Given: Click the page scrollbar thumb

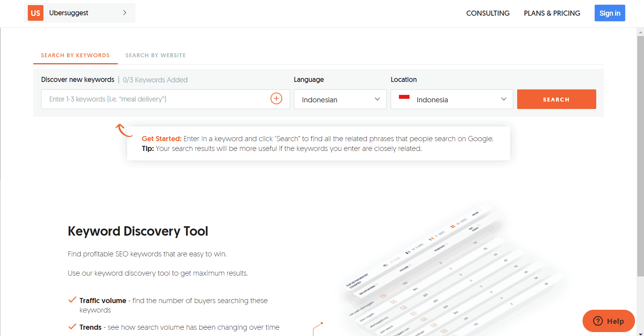Looking at the screenshot, I should point(640,156).
